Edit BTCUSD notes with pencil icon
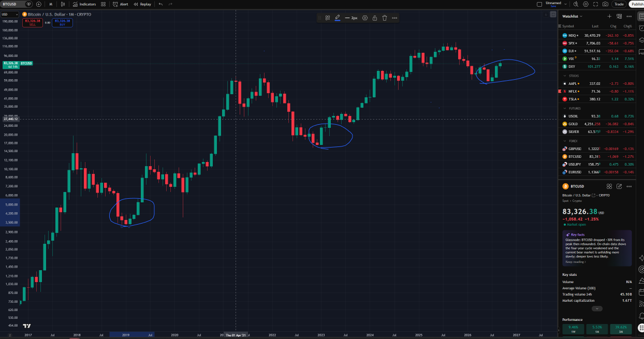 click(619, 186)
